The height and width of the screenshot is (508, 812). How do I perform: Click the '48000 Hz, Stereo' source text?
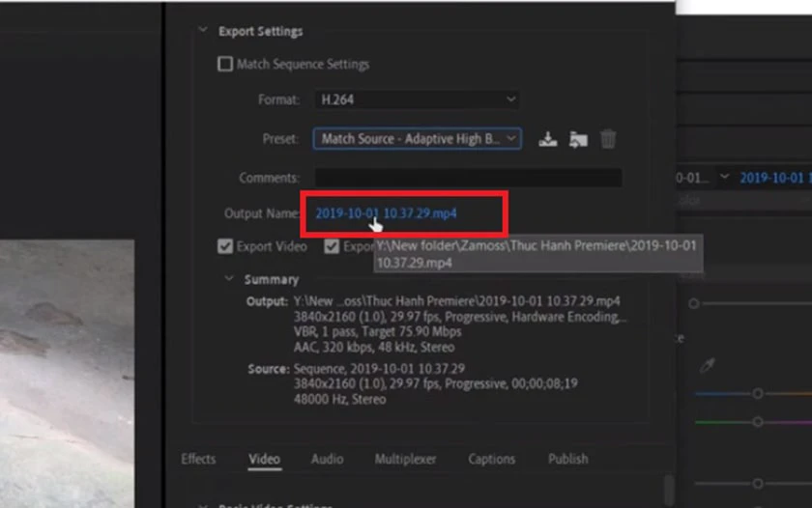pyautogui.click(x=339, y=400)
